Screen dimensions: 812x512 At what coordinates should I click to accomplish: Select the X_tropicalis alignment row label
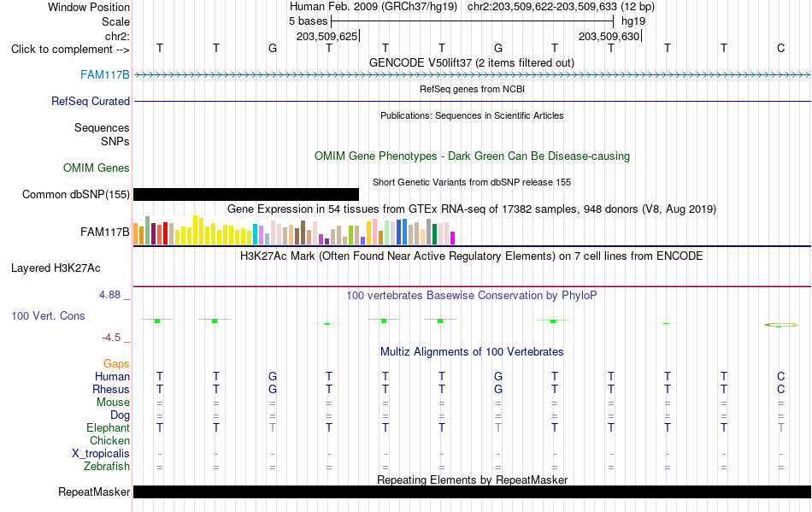pos(101,454)
